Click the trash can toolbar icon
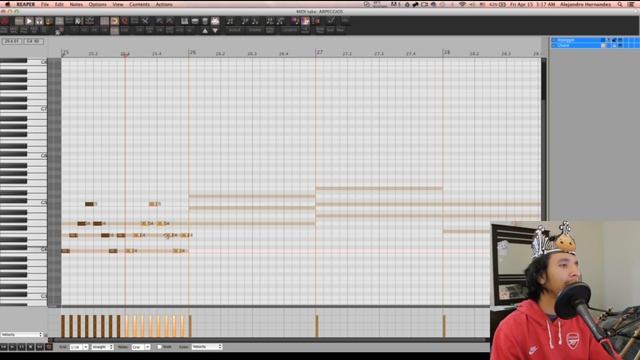This screenshot has width=640, height=360. [x=205, y=21]
